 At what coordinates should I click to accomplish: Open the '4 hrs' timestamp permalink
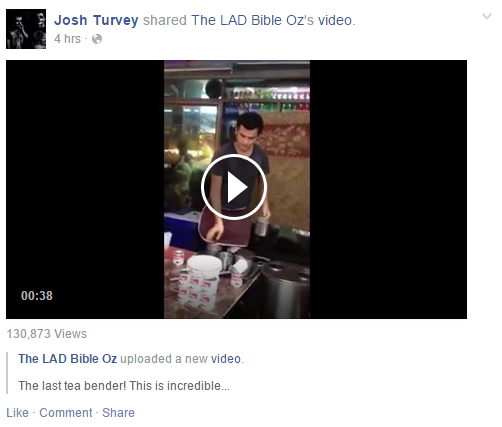point(67,39)
